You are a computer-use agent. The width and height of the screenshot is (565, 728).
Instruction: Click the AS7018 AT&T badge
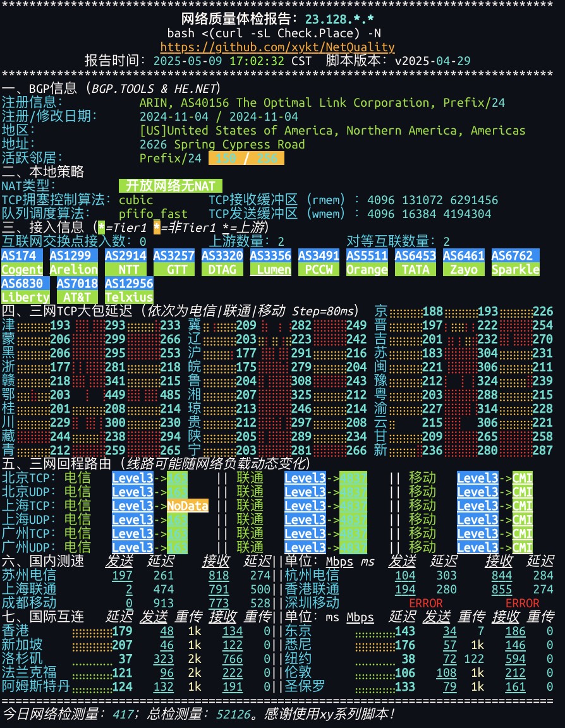pyautogui.click(x=77, y=290)
